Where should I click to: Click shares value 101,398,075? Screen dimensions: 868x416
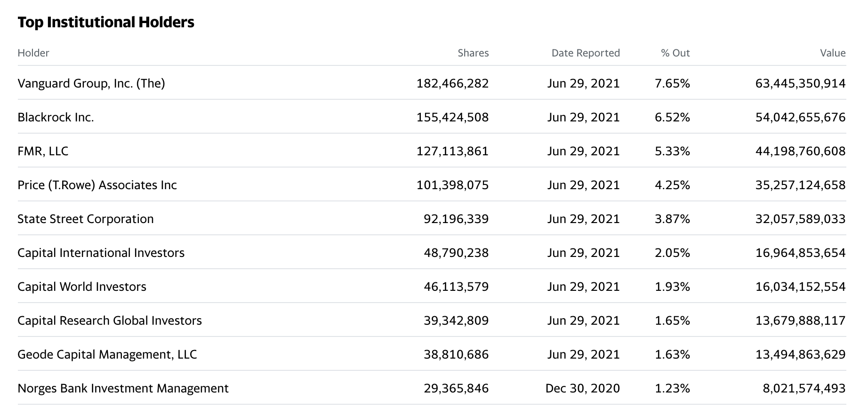452,185
